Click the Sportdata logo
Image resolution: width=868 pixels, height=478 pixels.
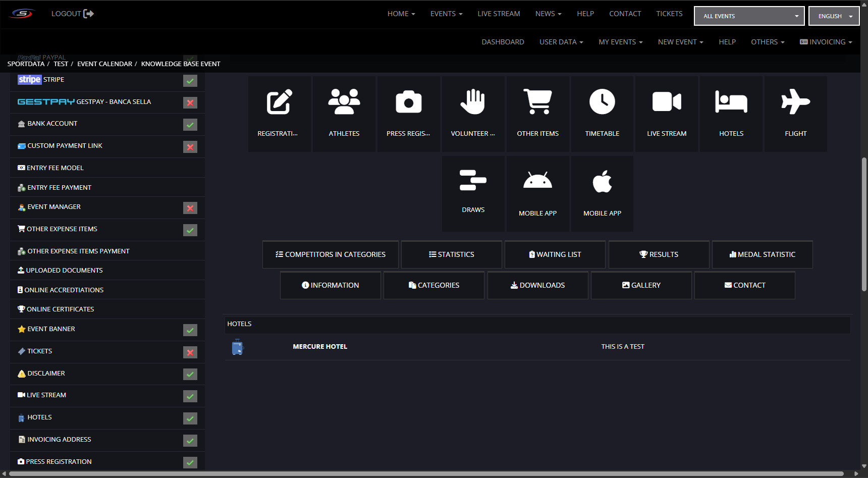[22, 14]
